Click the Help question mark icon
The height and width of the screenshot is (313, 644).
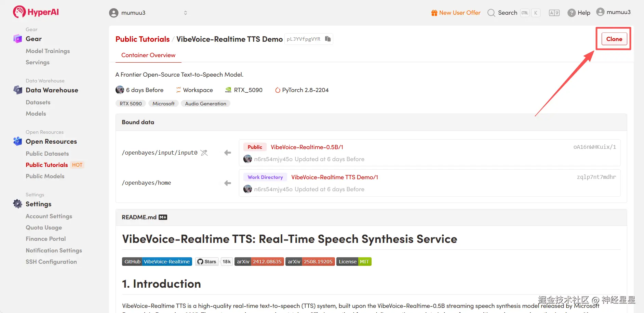tap(572, 13)
